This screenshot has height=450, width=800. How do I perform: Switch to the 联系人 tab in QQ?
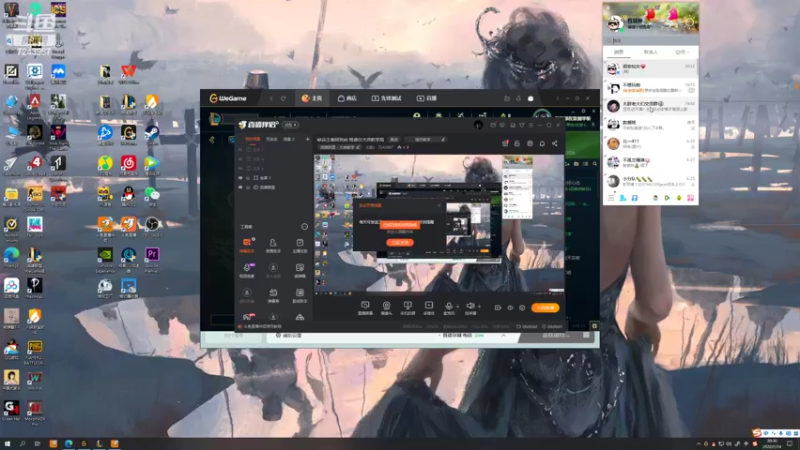click(x=651, y=52)
